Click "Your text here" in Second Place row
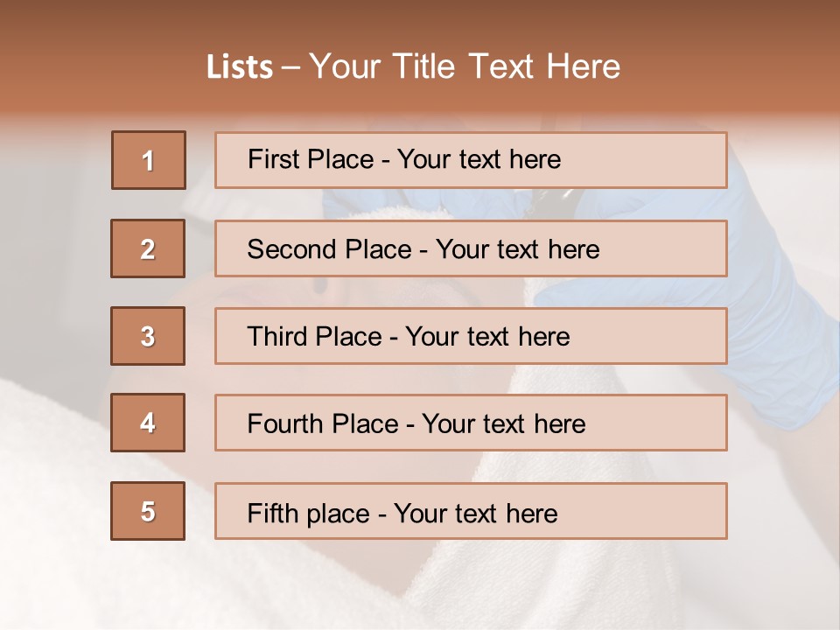 517,249
